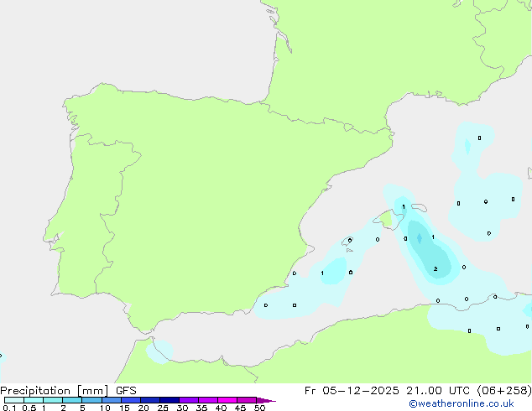Click the darkest blue precipitation core on the map
This screenshot has height=411, width=532.
point(420,238)
